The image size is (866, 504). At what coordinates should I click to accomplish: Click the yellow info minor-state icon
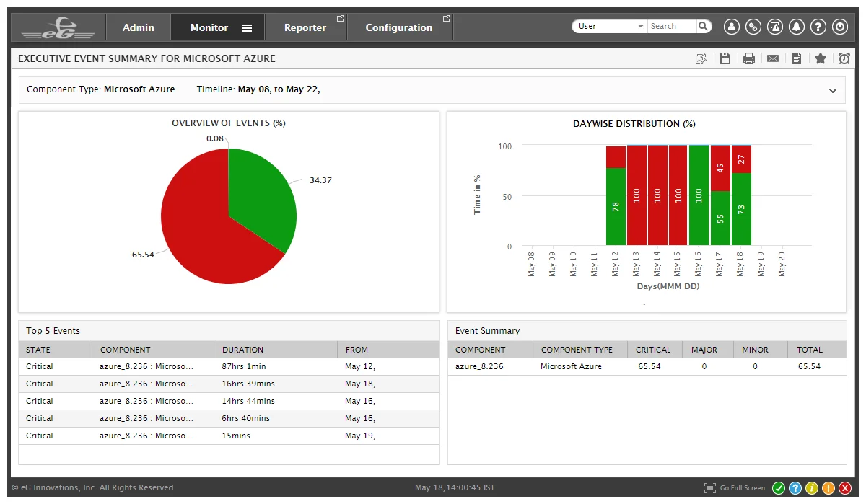click(812, 488)
